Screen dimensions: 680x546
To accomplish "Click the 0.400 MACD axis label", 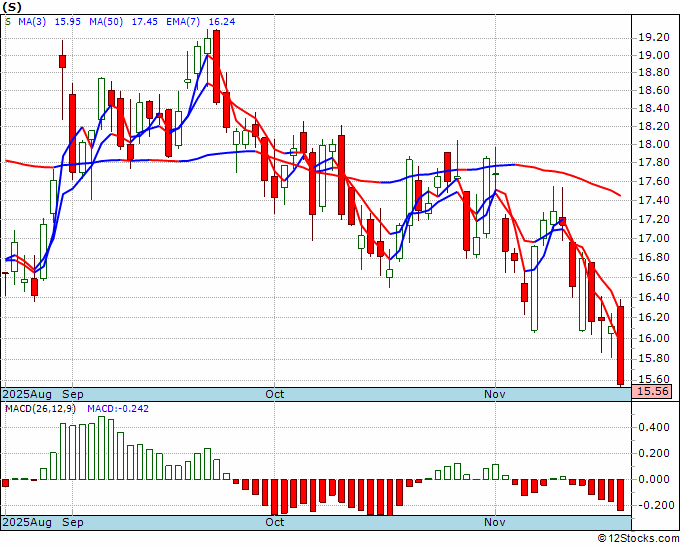I will pos(654,427).
